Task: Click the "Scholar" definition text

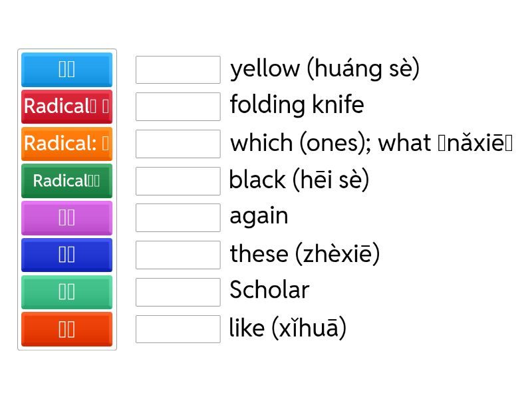Action: [269, 290]
